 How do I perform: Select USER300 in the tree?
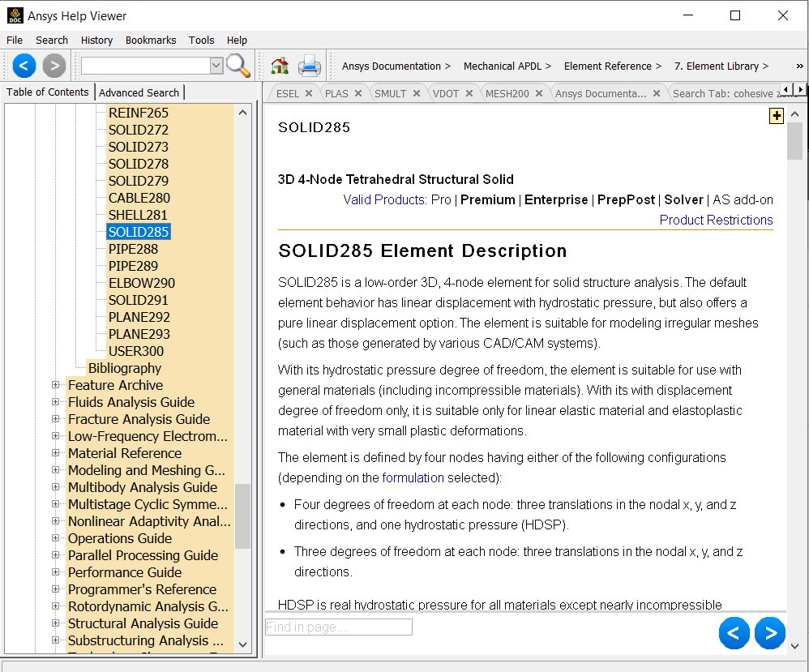[136, 352]
